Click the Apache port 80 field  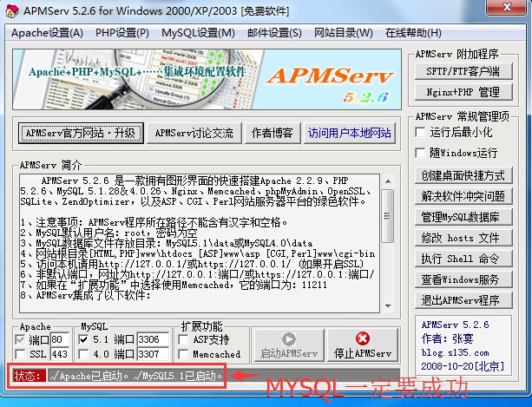point(60,339)
